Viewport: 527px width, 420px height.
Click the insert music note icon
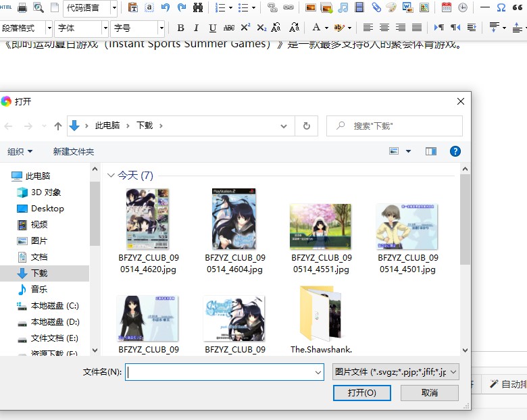click(343, 7)
